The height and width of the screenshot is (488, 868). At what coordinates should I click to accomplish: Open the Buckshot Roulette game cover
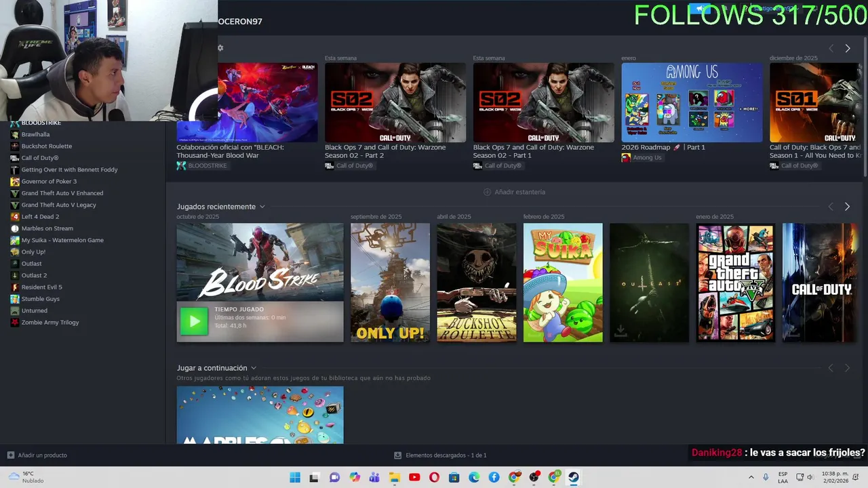[x=477, y=283]
